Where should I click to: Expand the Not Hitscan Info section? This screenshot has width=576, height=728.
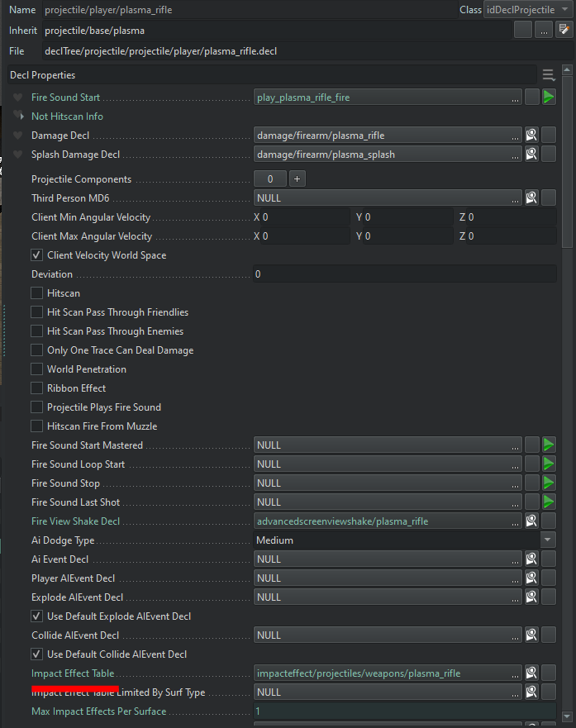pyautogui.click(x=21, y=116)
